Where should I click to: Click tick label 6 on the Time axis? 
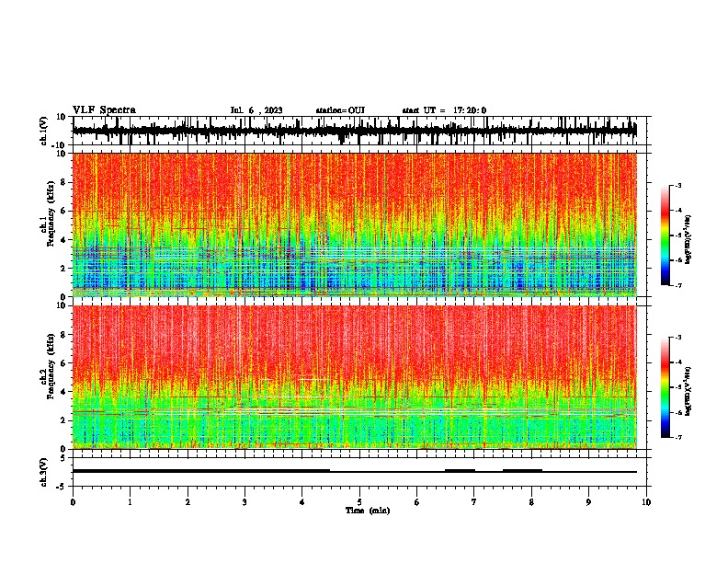pos(417,502)
